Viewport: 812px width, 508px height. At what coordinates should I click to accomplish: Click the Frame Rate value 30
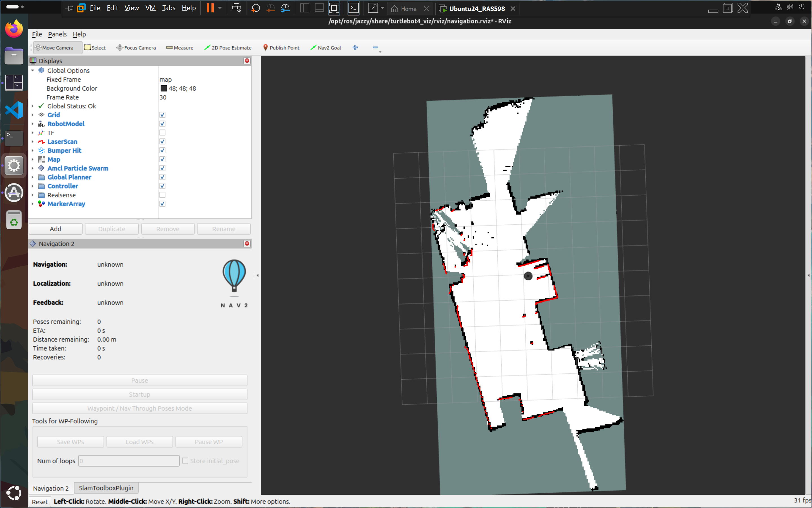point(163,97)
